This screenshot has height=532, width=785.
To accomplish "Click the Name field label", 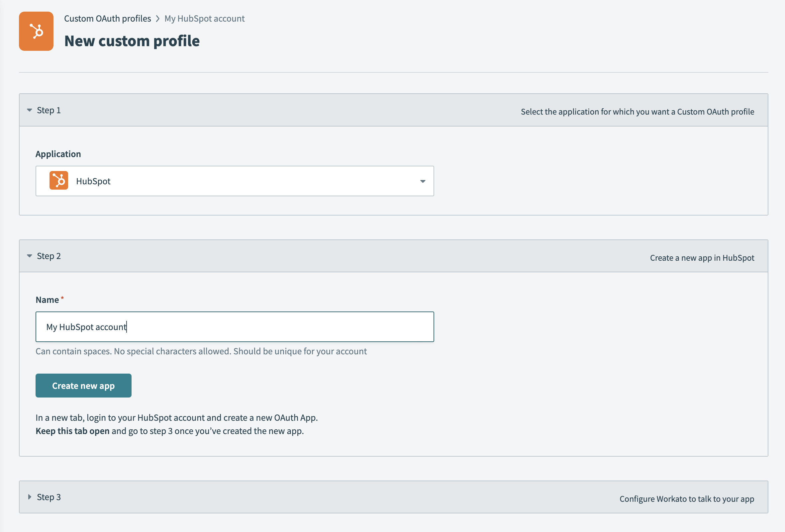I will pyautogui.click(x=47, y=300).
